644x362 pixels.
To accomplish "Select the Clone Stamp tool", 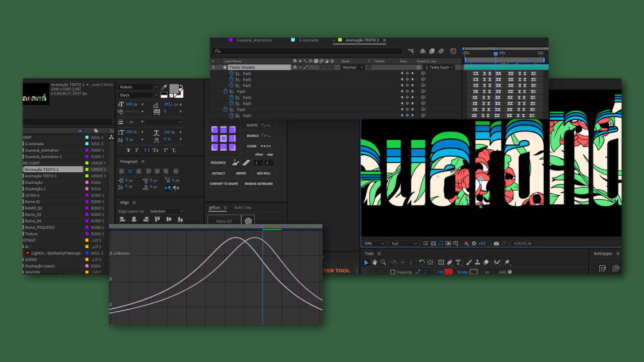I will 477,262.
